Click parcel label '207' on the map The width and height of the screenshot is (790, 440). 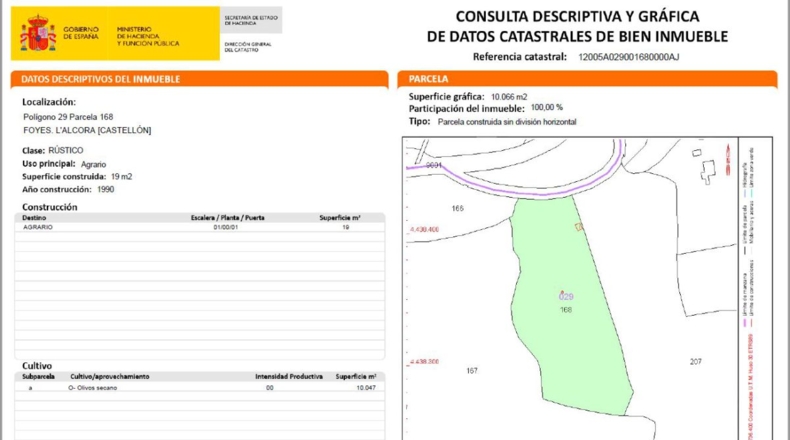point(695,361)
